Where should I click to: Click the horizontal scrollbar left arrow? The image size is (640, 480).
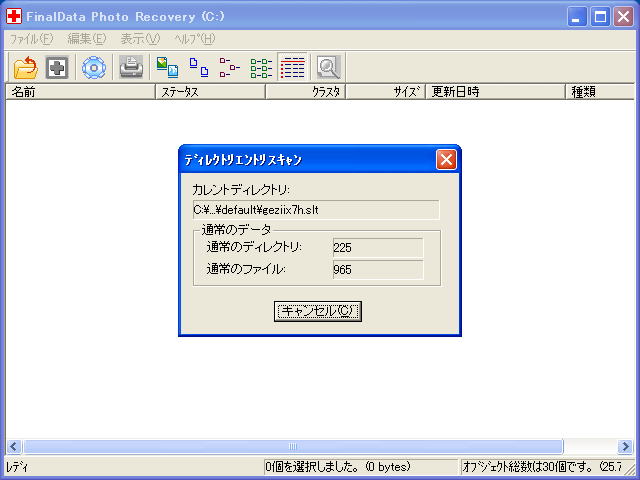(x=14, y=447)
